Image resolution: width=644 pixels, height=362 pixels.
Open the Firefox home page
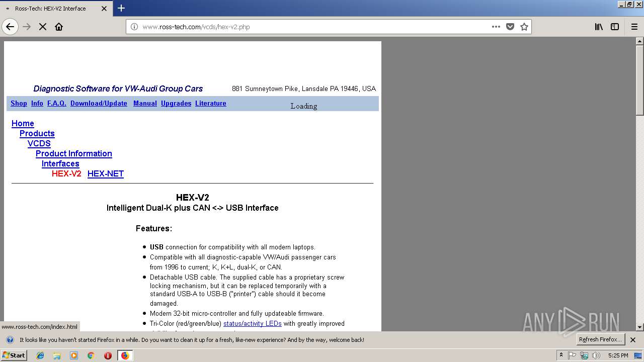coord(59,27)
